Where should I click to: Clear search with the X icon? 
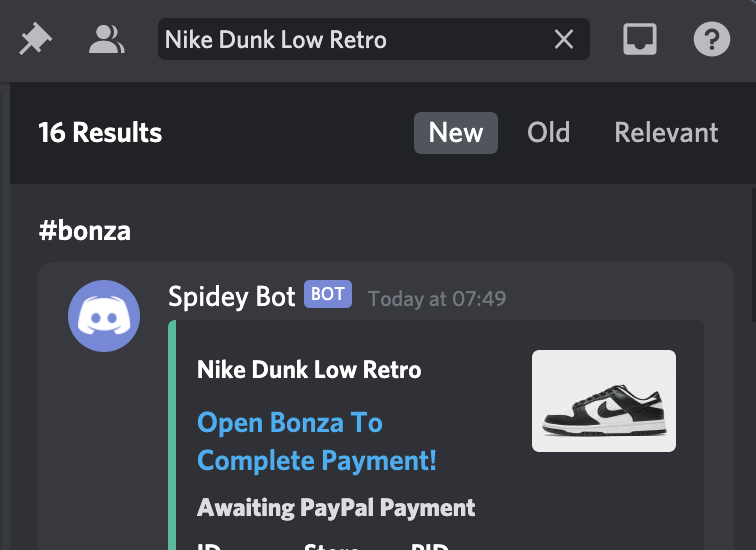[x=564, y=39]
